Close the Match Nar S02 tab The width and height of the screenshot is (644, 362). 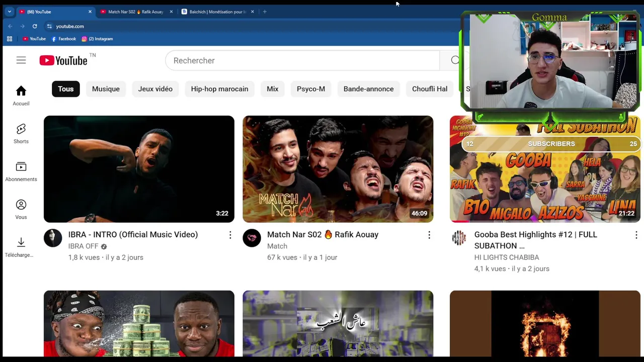171,12
